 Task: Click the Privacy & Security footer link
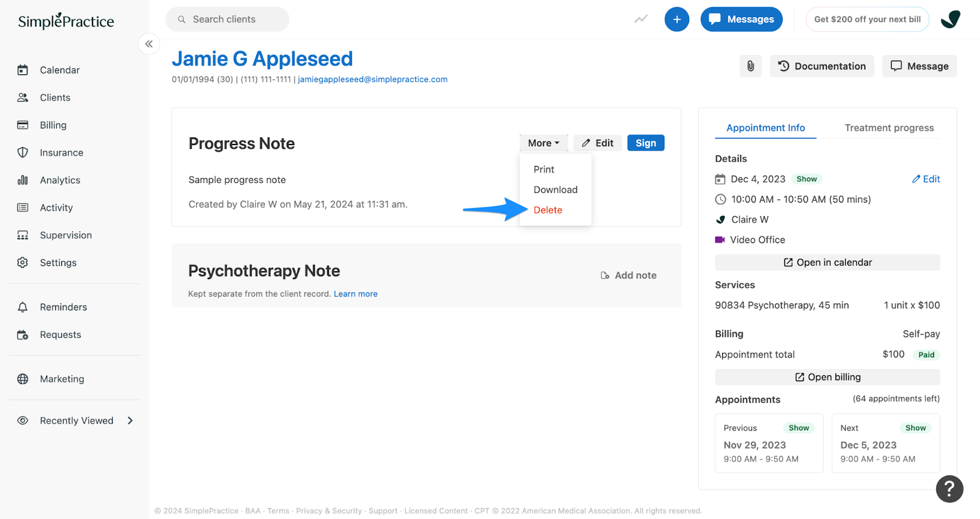pos(329,511)
